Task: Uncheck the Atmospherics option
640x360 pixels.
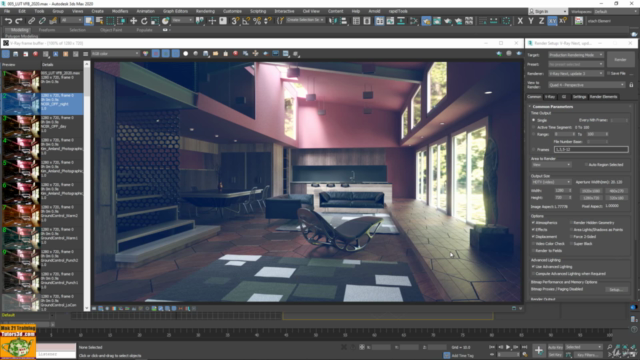Action: pos(533,223)
